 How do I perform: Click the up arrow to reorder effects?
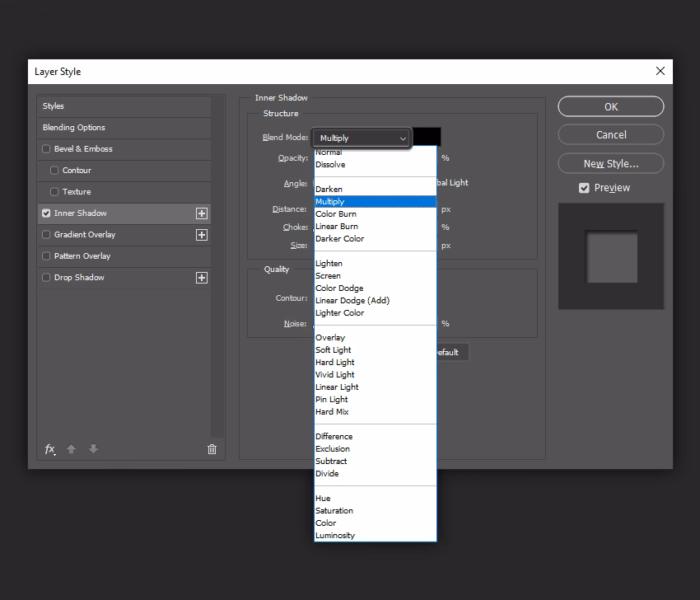[x=71, y=449]
